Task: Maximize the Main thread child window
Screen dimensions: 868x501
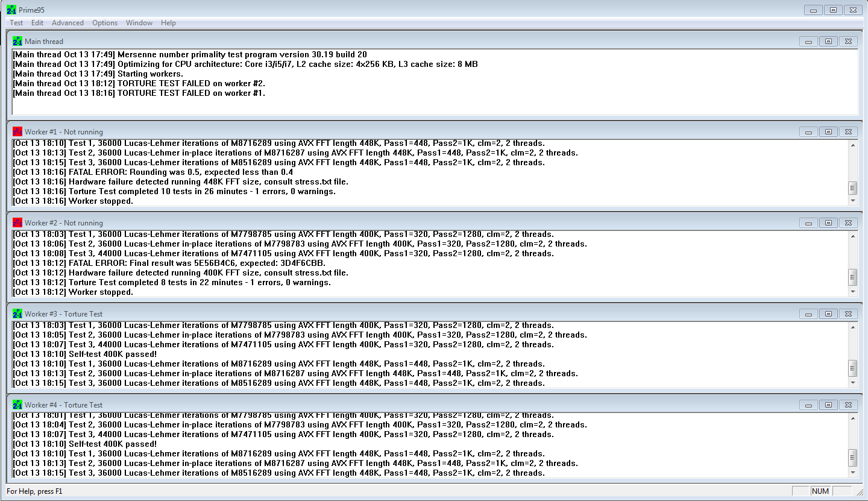Action: [x=829, y=42]
